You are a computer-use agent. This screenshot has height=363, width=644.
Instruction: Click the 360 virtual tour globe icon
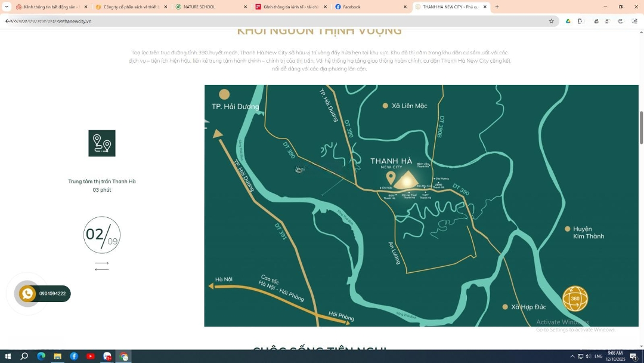point(575,299)
